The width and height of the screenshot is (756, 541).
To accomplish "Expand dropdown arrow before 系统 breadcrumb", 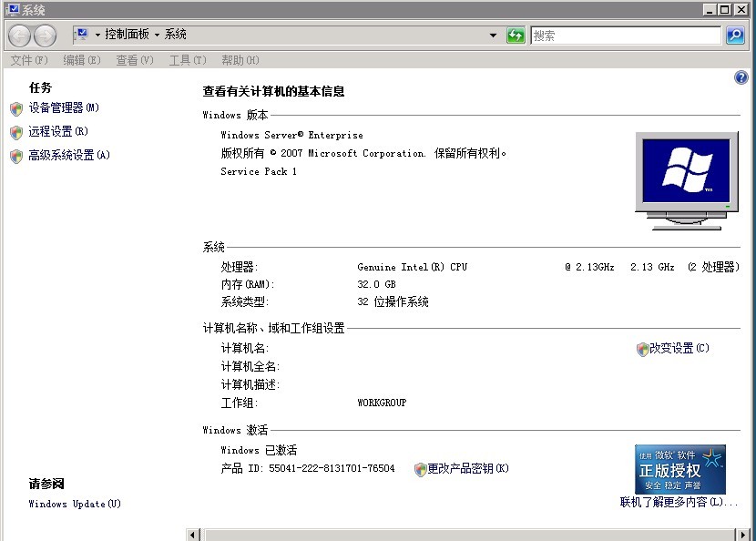I will [x=158, y=35].
